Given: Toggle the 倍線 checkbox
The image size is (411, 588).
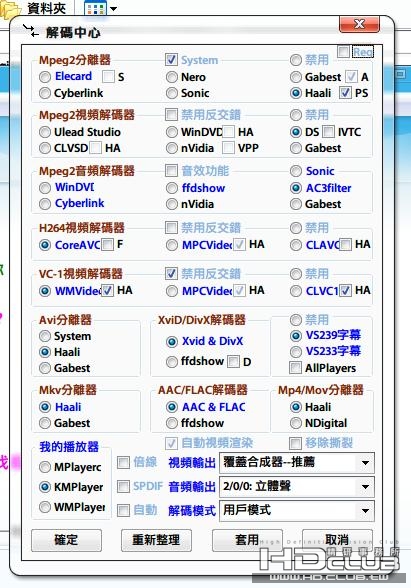Looking at the screenshot, I should [123, 462].
